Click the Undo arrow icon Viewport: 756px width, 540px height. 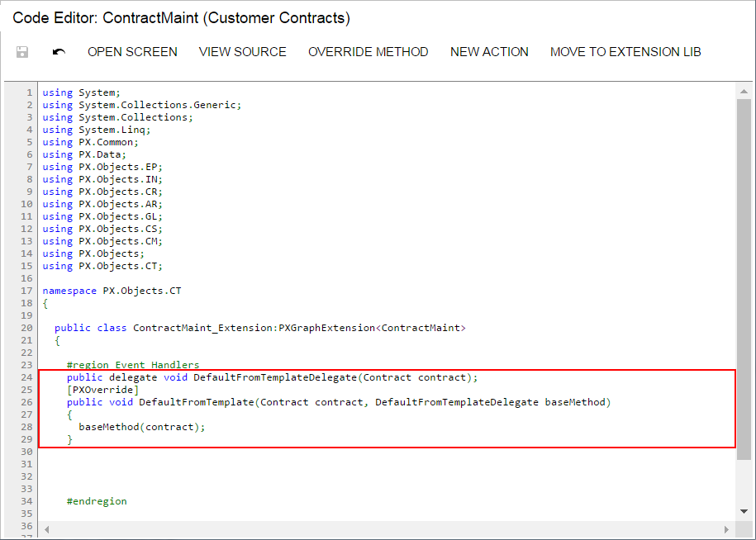pyautogui.click(x=59, y=52)
